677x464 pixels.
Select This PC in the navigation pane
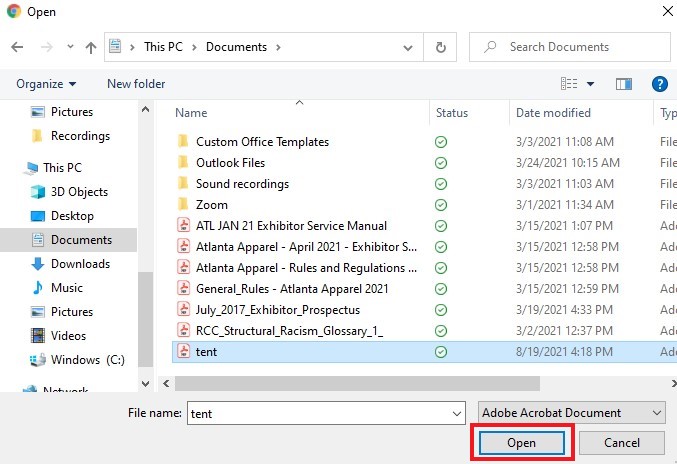pyautogui.click(x=62, y=167)
